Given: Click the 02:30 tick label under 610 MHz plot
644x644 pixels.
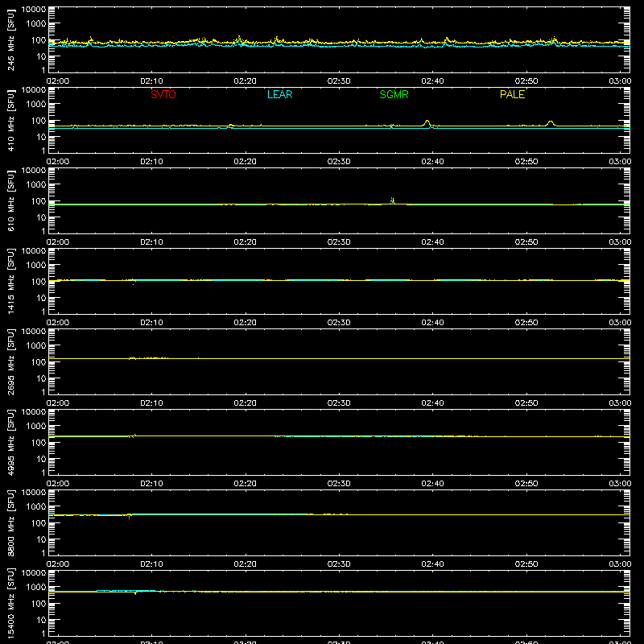Looking at the screenshot, I should [339, 242].
